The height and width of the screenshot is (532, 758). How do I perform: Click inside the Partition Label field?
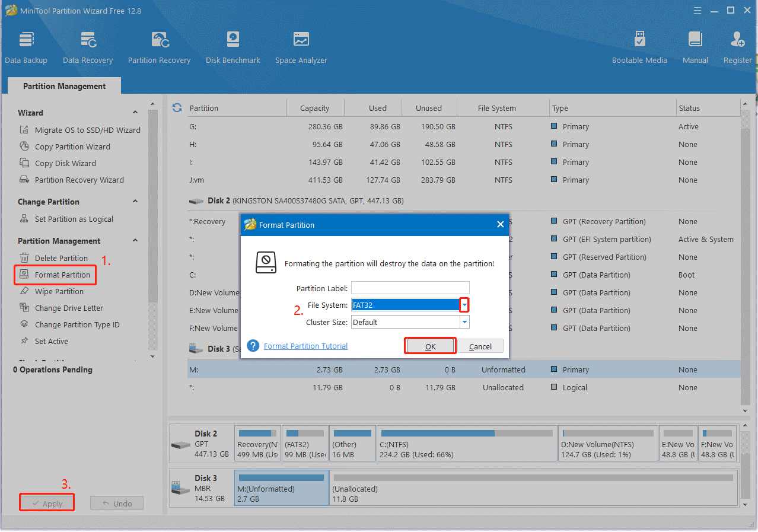[410, 288]
